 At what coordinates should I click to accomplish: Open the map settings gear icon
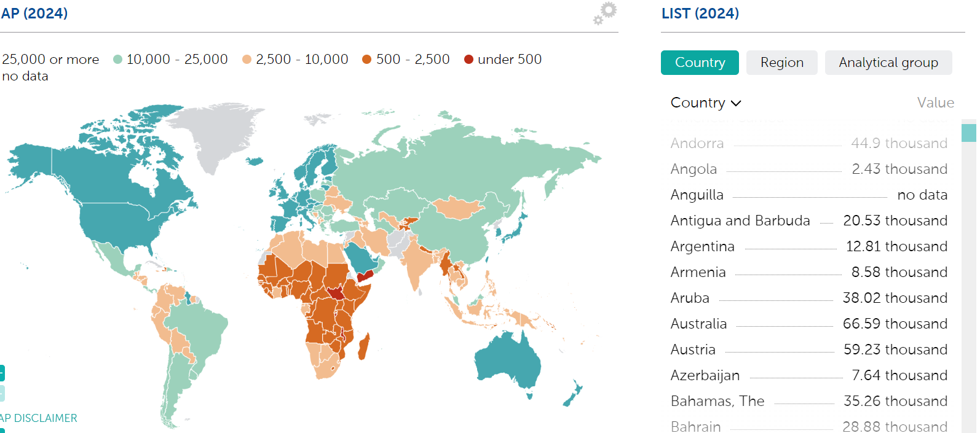coord(606,13)
